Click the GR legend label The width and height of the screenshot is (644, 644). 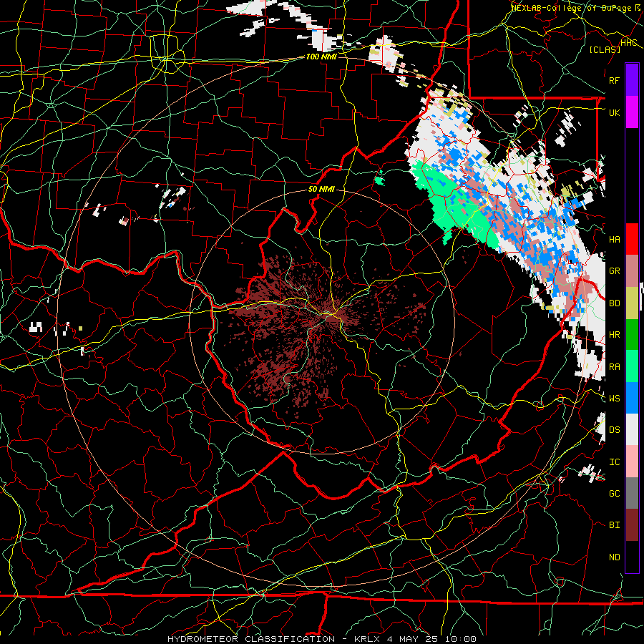614,271
